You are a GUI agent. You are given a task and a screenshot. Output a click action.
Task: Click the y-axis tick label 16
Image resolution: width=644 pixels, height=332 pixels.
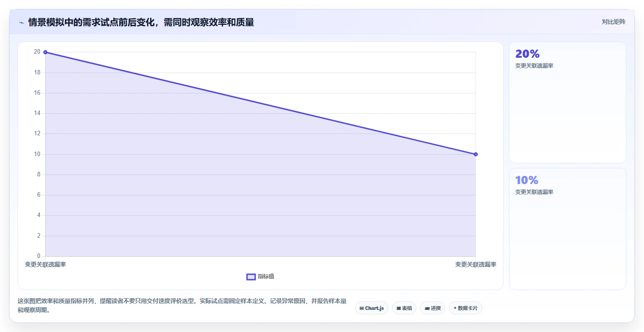click(37, 93)
